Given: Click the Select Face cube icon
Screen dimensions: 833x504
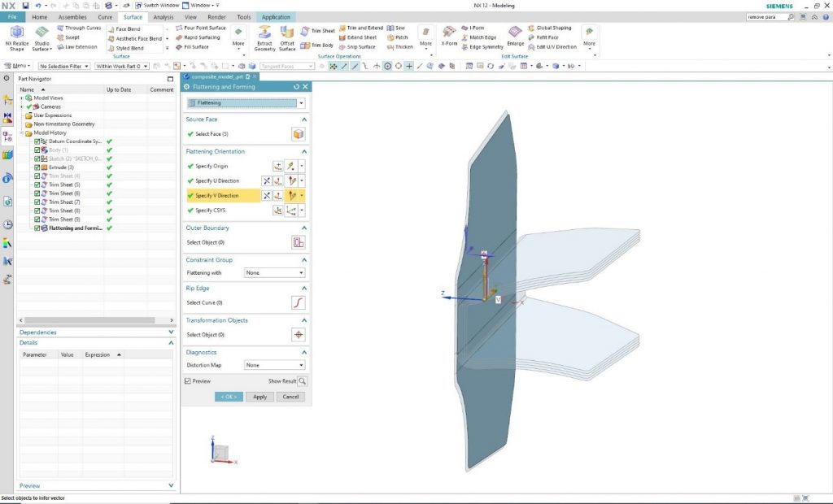Looking at the screenshot, I should [x=299, y=134].
